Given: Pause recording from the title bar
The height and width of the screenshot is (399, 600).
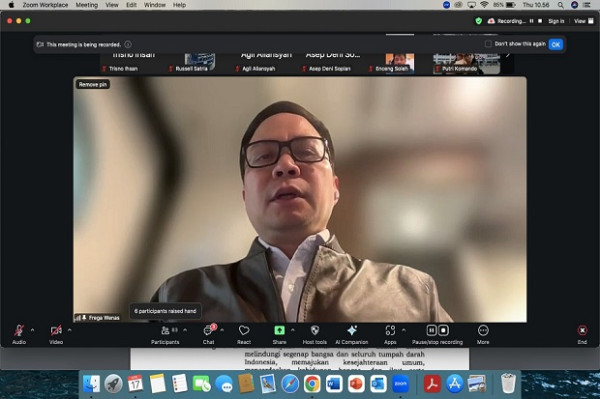Looking at the screenshot, I should (x=532, y=21).
